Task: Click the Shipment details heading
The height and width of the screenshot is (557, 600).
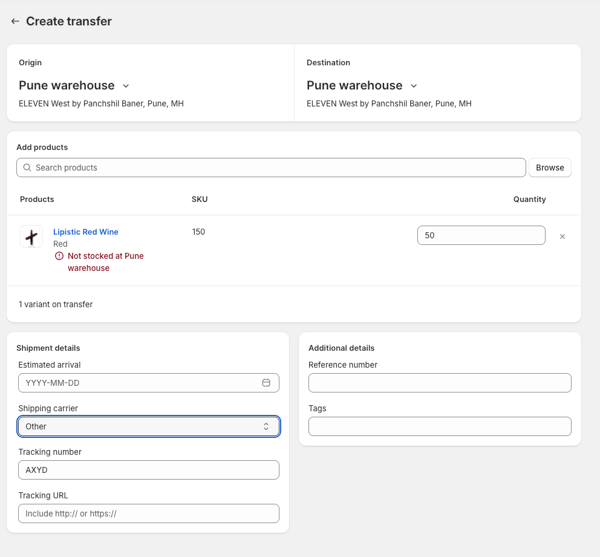Action: pos(48,348)
